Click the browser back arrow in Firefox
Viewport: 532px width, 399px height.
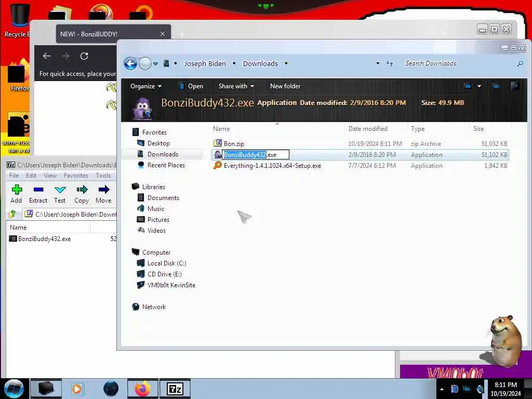47,56
